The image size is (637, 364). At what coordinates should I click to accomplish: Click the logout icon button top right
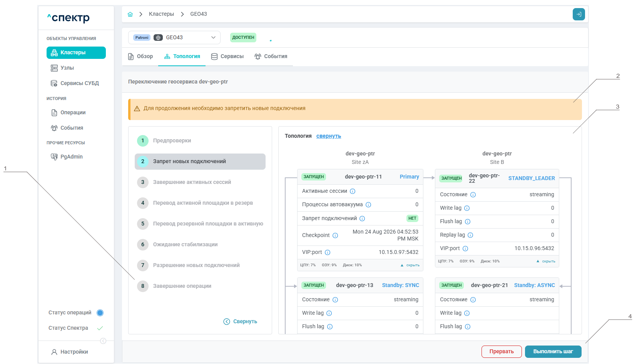[x=578, y=14]
